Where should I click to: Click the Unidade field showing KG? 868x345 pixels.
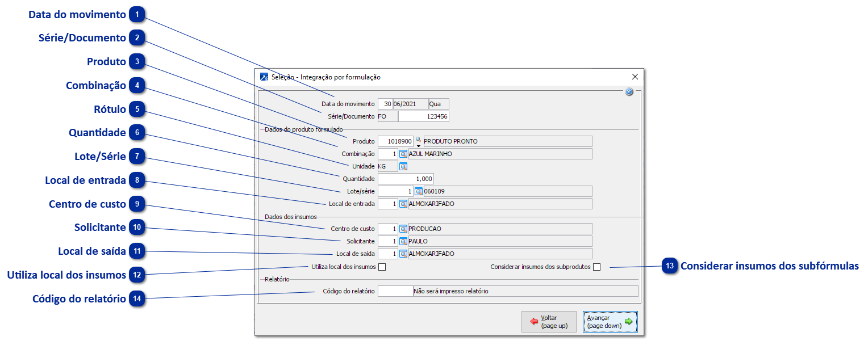click(388, 166)
